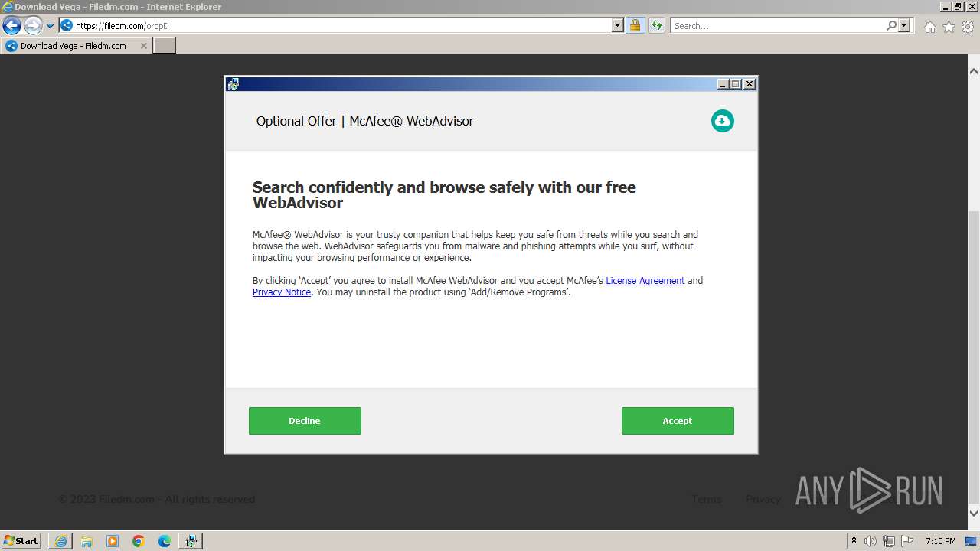
Task: Minimize the installer offer window
Action: tap(723, 84)
